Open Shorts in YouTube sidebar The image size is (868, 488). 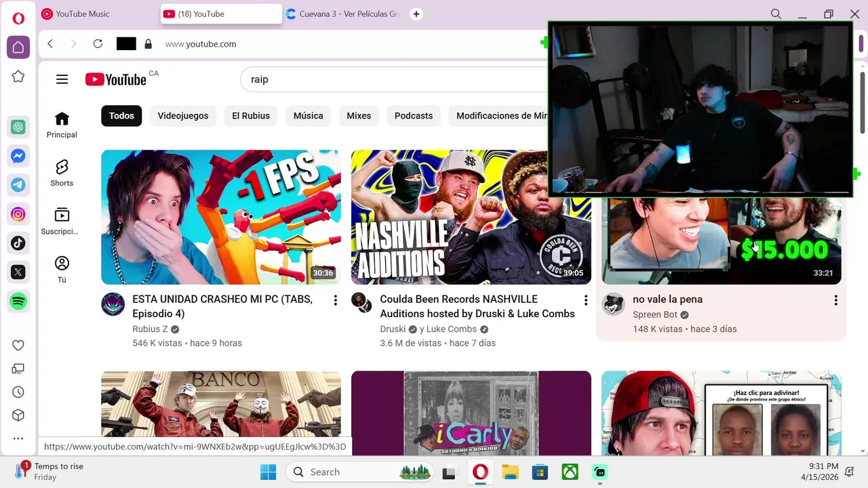click(62, 174)
